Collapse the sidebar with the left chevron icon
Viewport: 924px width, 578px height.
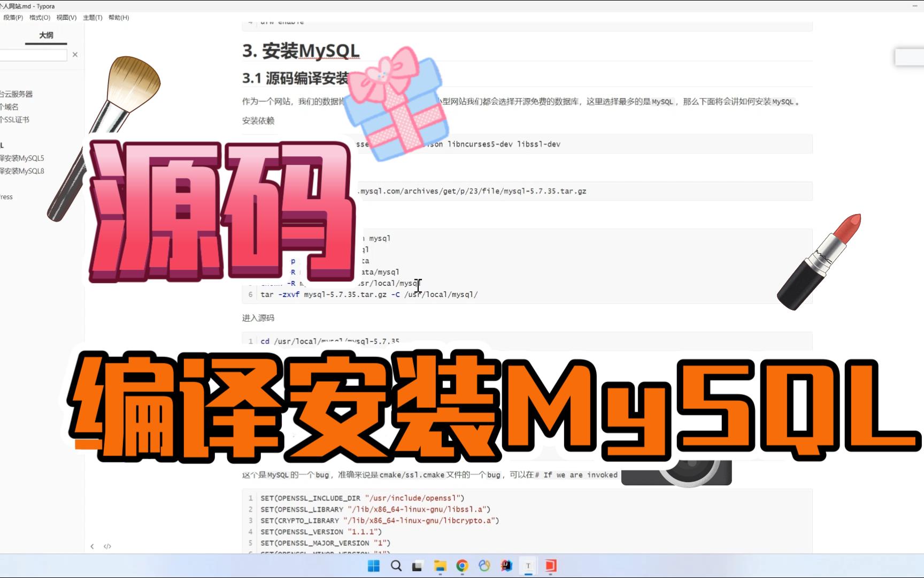coord(92,546)
